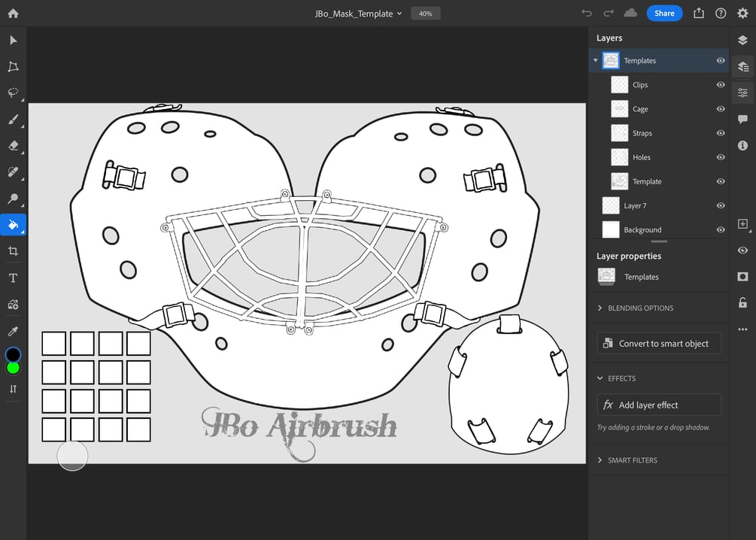Viewport: 756px width, 540px height.
Task: Activate the Eraser tool
Action: (13, 145)
